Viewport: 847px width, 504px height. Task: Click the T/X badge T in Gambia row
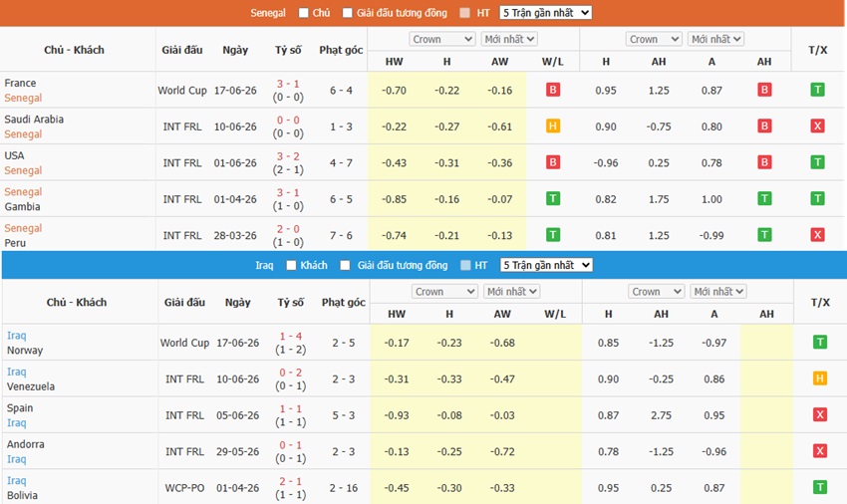tap(817, 198)
